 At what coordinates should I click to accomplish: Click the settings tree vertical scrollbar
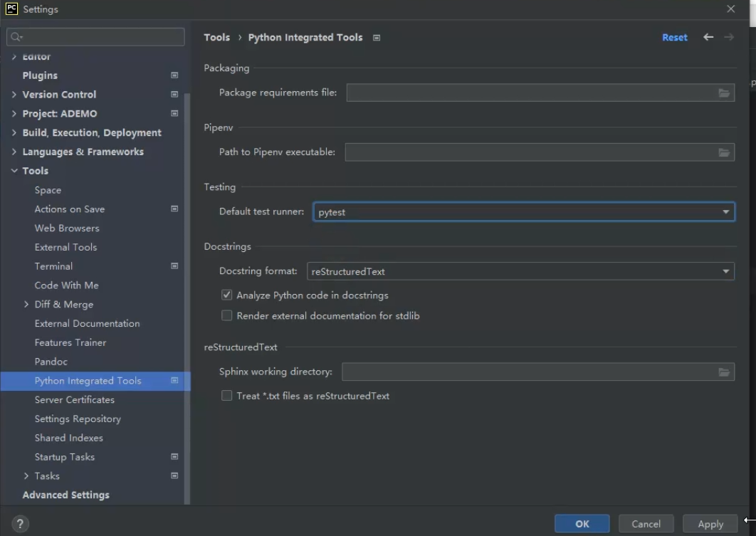point(187,299)
